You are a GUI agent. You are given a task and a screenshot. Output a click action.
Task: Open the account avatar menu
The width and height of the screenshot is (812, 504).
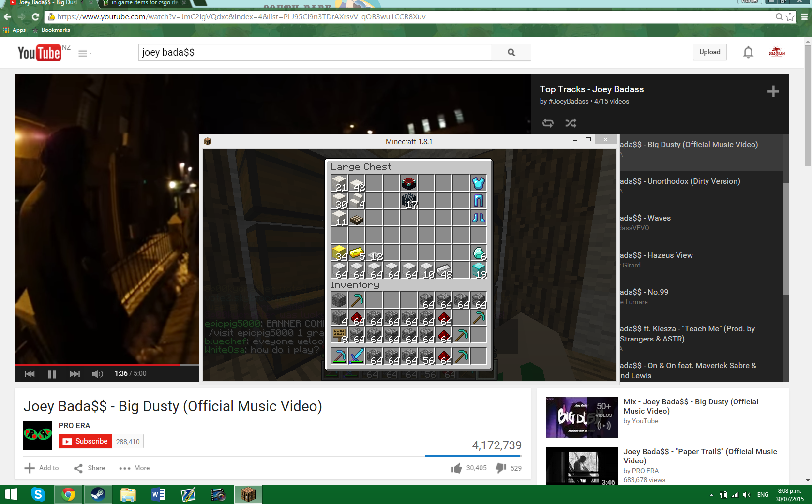[777, 52]
